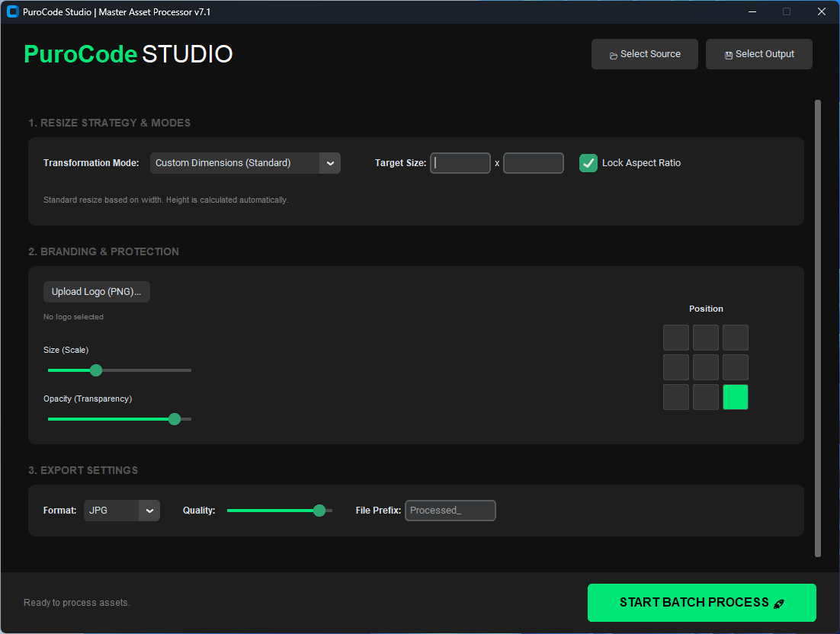840x634 pixels.
Task: Uncheck the Lock Aspect Ratio checkbox
Action: (x=588, y=162)
